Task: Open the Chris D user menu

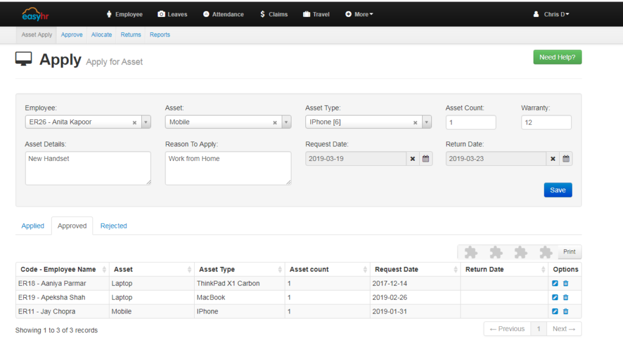Action: [551, 14]
